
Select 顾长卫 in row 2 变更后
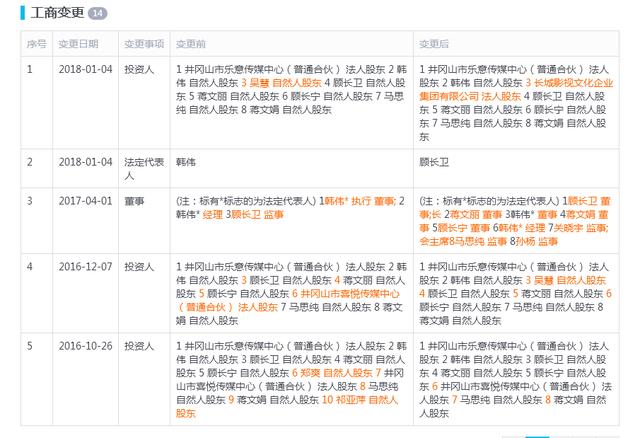pos(434,162)
